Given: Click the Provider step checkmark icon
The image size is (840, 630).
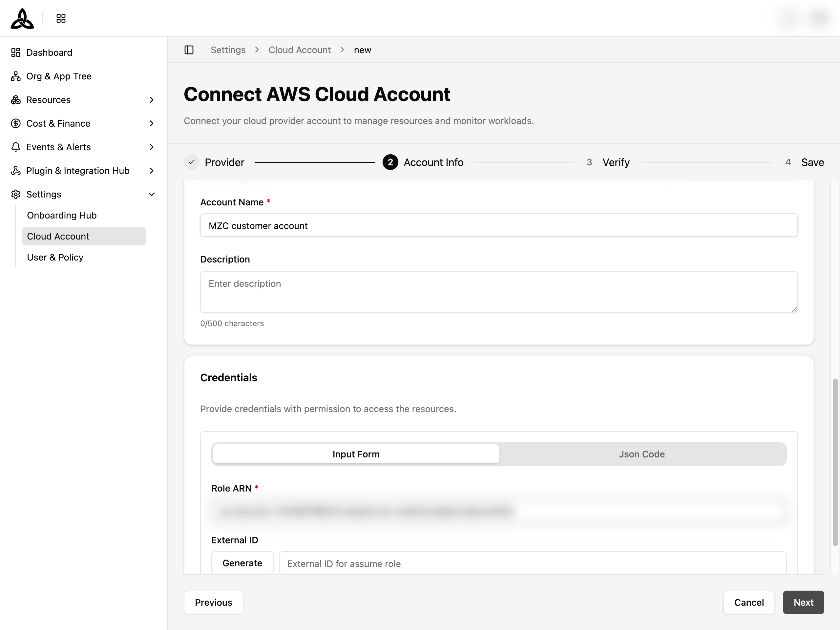Looking at the screenshot, I should [x=192, y=162].
